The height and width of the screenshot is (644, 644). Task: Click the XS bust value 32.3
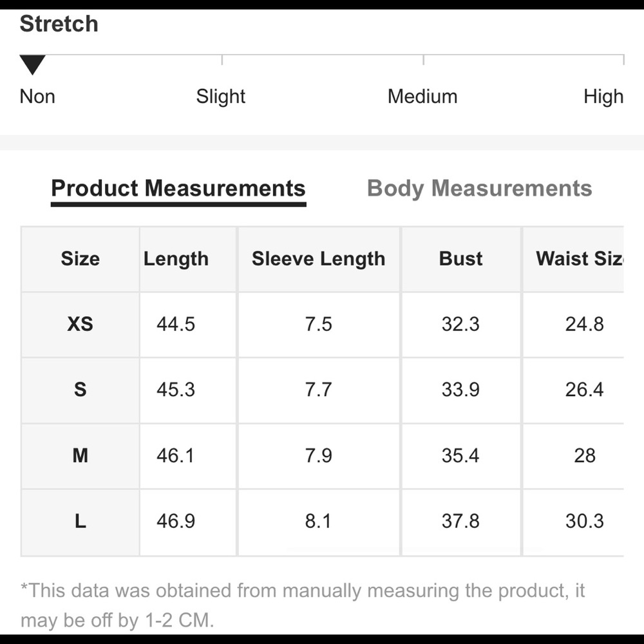(x=460, y=324)
